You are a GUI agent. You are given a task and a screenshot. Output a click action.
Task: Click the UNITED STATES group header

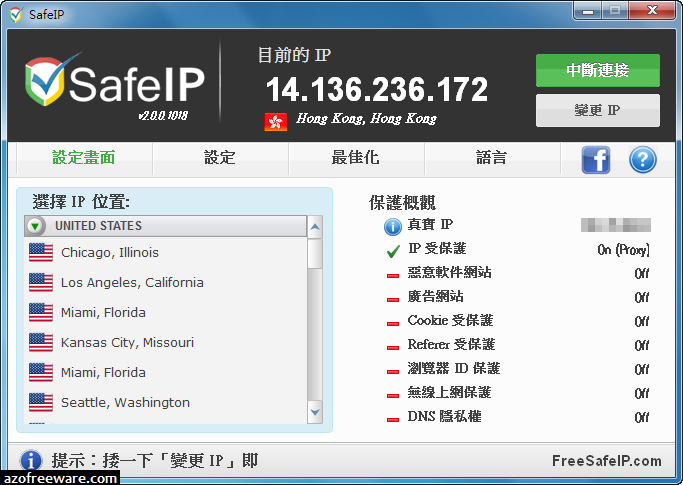166,226
